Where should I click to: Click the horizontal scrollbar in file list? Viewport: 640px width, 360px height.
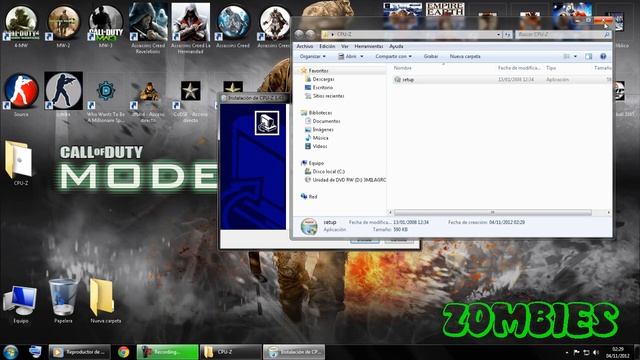click(493, 212)
